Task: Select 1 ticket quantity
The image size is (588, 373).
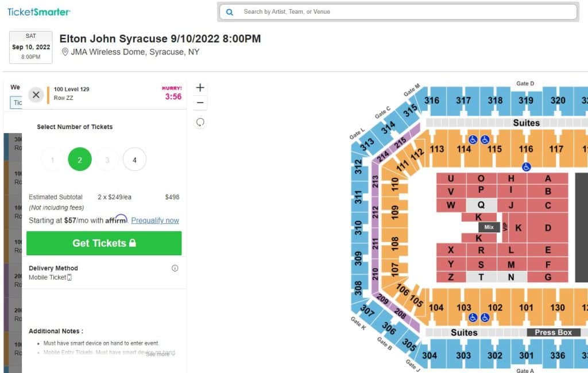Action: pos(53,160)
